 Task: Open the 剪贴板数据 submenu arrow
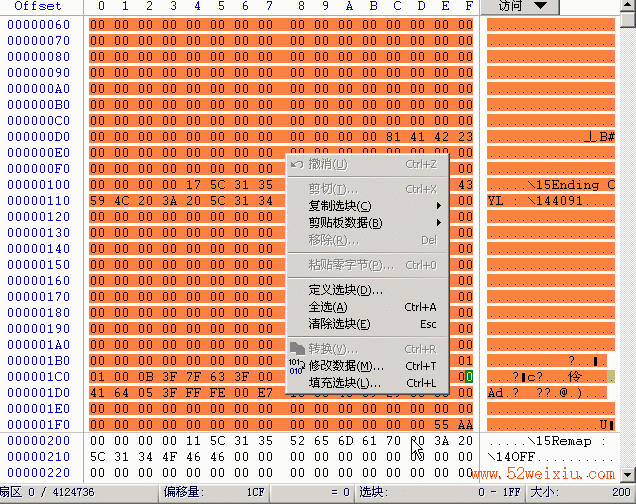438,223
